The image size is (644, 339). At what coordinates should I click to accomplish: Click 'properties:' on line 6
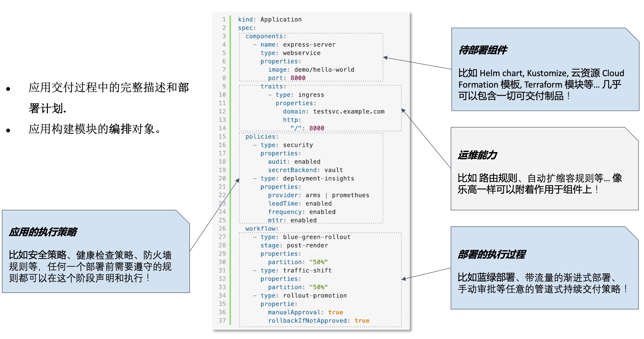point(281,61)
